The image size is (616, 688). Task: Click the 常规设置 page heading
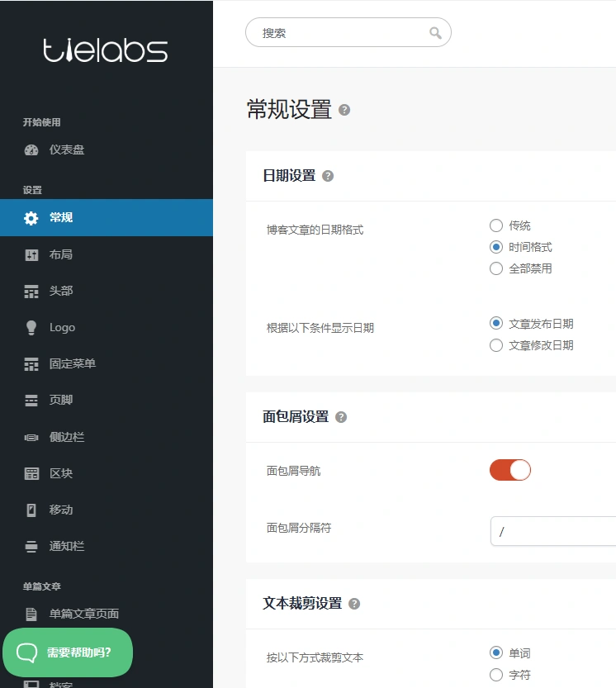coord(289,110)
